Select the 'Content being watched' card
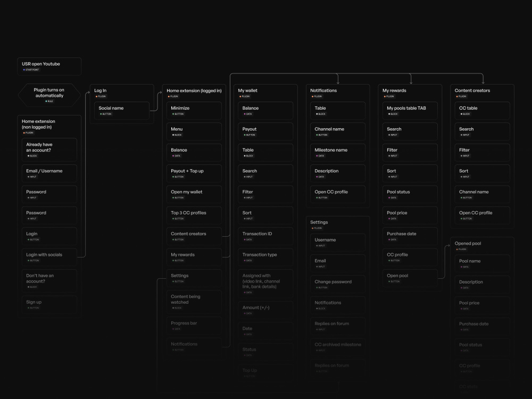Image resolution: width=532 pixels, height=399 pixels. 194,302
